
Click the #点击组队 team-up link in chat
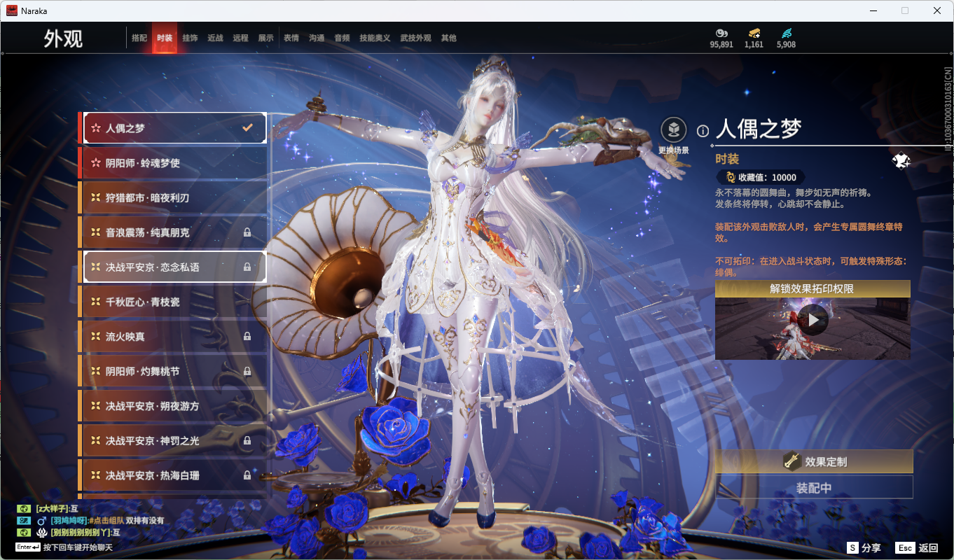pyautogui.click(x=106, y=521)
